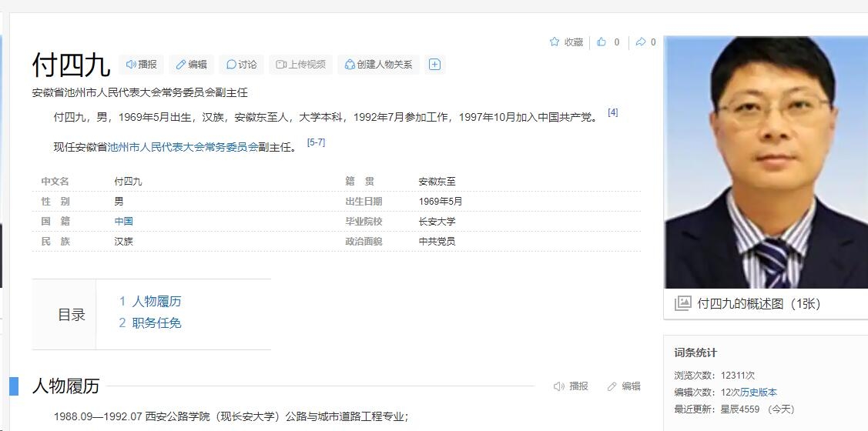The height and width of the screenshot is (431, 868).
Task: Open 历史版本 revision history link
Action: tap(759, 393)
